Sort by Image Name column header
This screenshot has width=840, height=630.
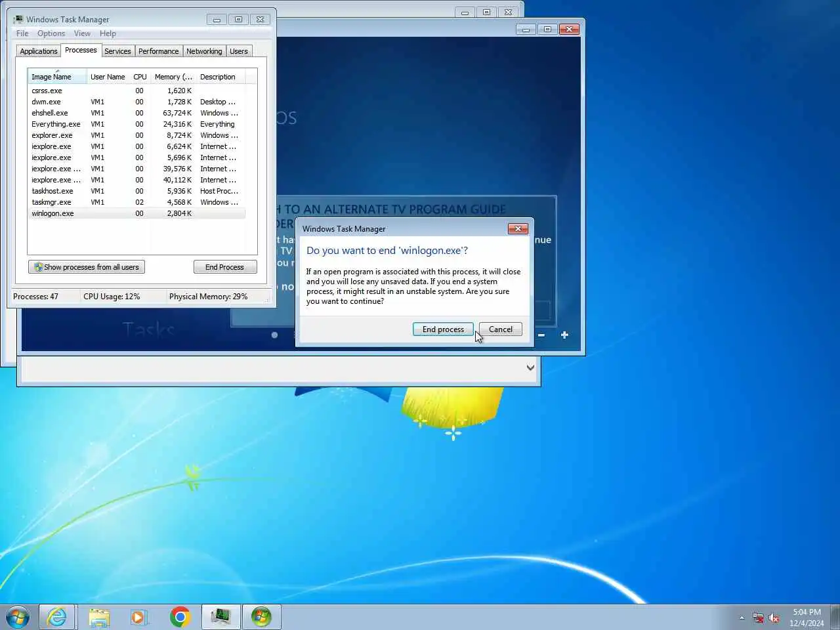[57, 77]
